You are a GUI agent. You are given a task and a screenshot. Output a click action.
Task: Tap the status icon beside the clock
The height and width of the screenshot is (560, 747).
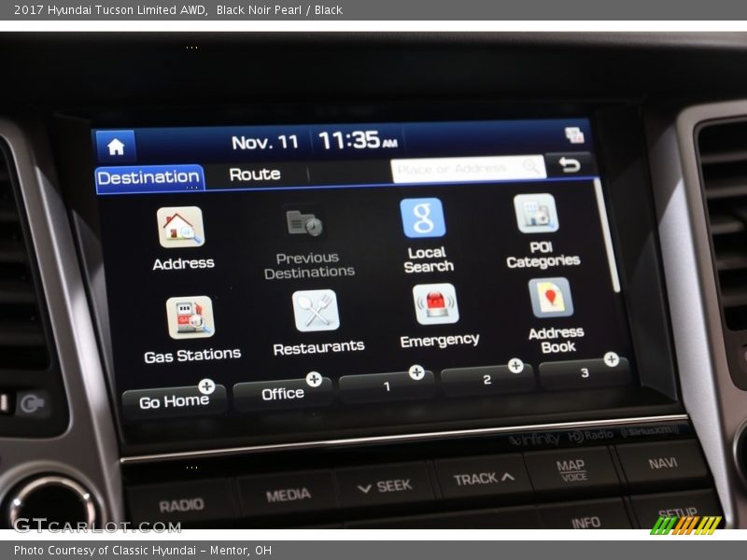pos(574,135)
